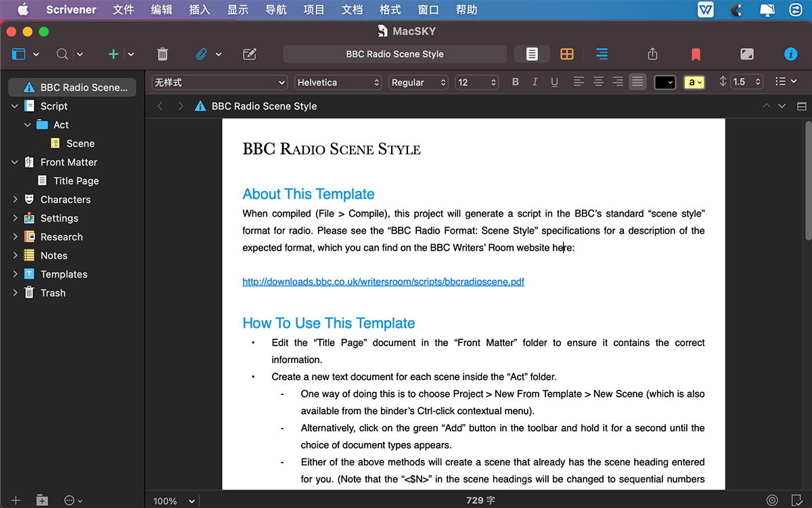Viewport: 812px width, 508px height.
Task: Open the 编辑 menu
Action: 162,9
